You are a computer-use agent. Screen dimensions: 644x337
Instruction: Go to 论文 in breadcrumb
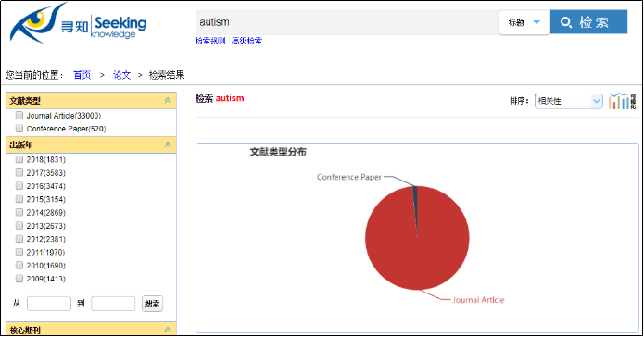point(121,75)
